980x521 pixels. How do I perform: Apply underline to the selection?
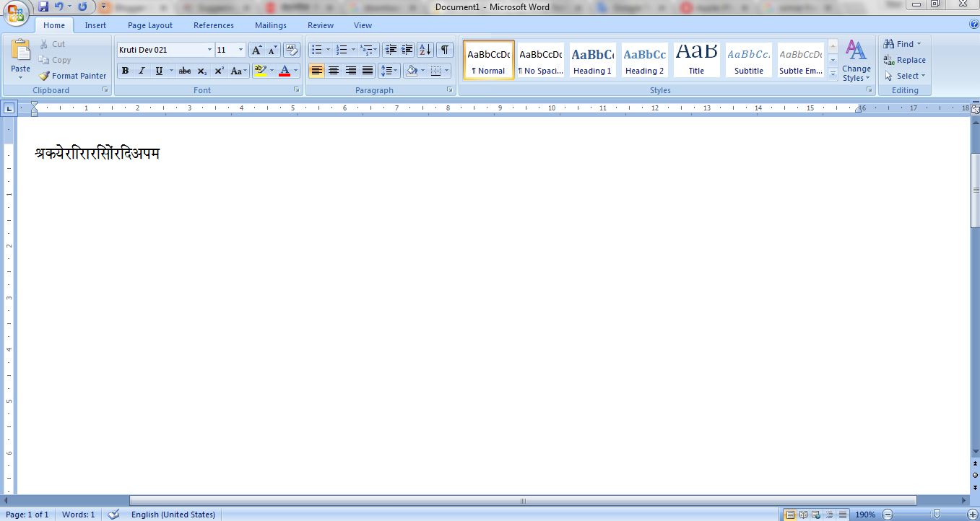point(157,71)
